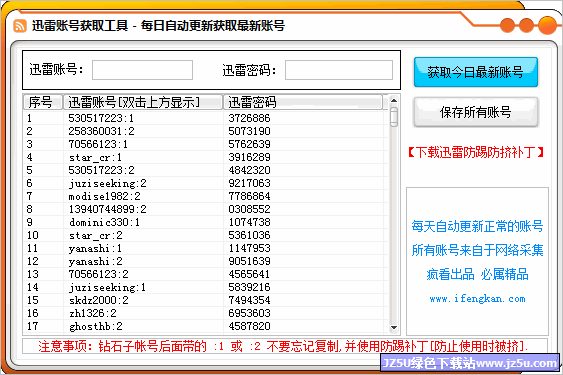Click the 迅雷账号 input field
Image resolution: width=563 pixels, height=375 pixels.
click(143, 70)
